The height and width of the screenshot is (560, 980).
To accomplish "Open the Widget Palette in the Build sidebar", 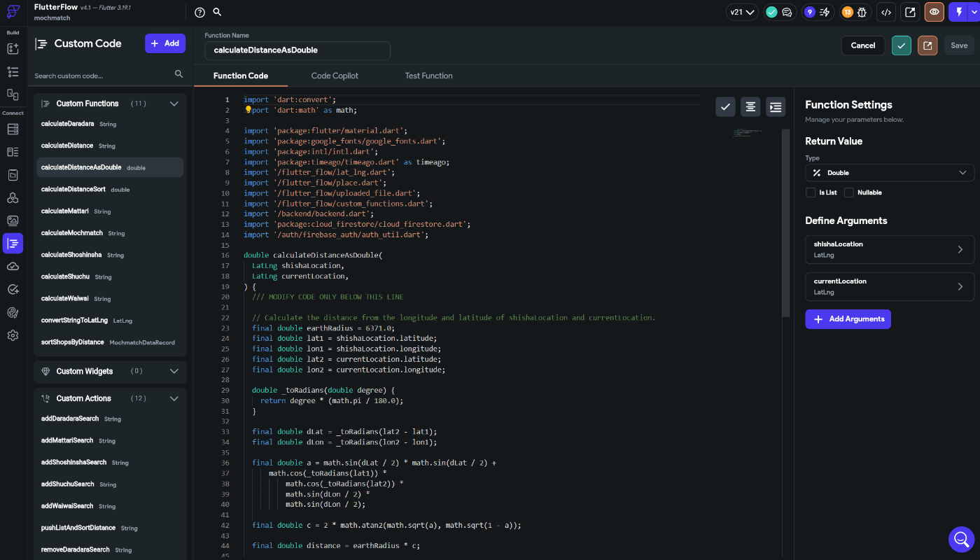I will (13, 49).
